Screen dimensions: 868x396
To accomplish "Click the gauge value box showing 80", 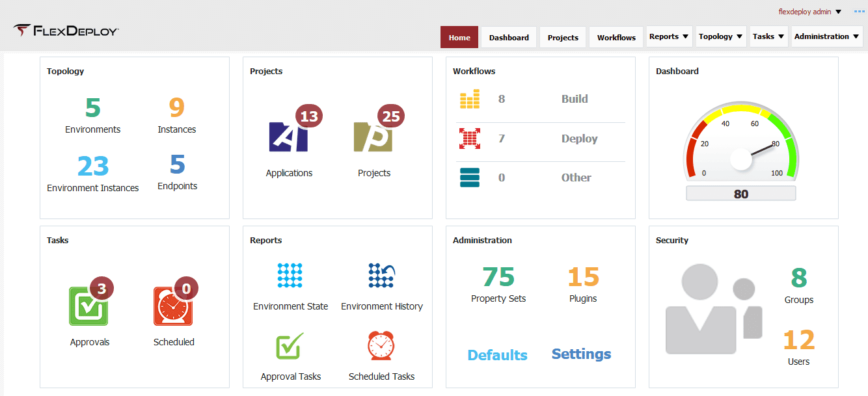I will click(x=741, y=194).
